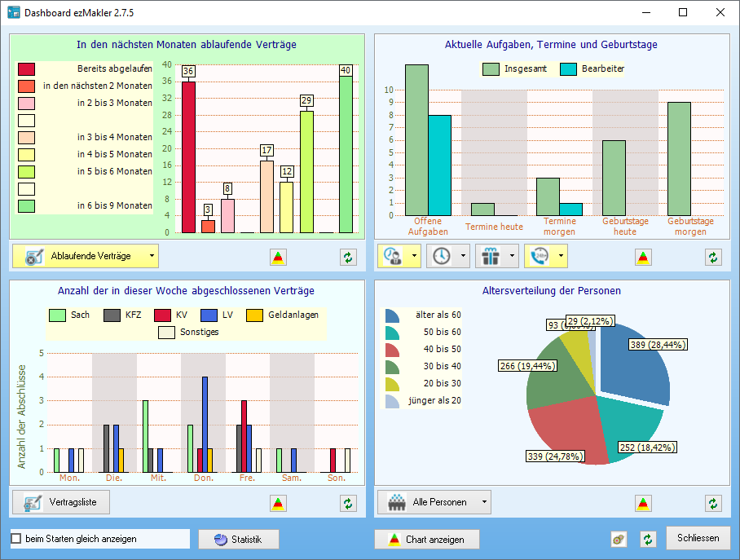Expand dropdown arrow beside the gift icon

513,256
